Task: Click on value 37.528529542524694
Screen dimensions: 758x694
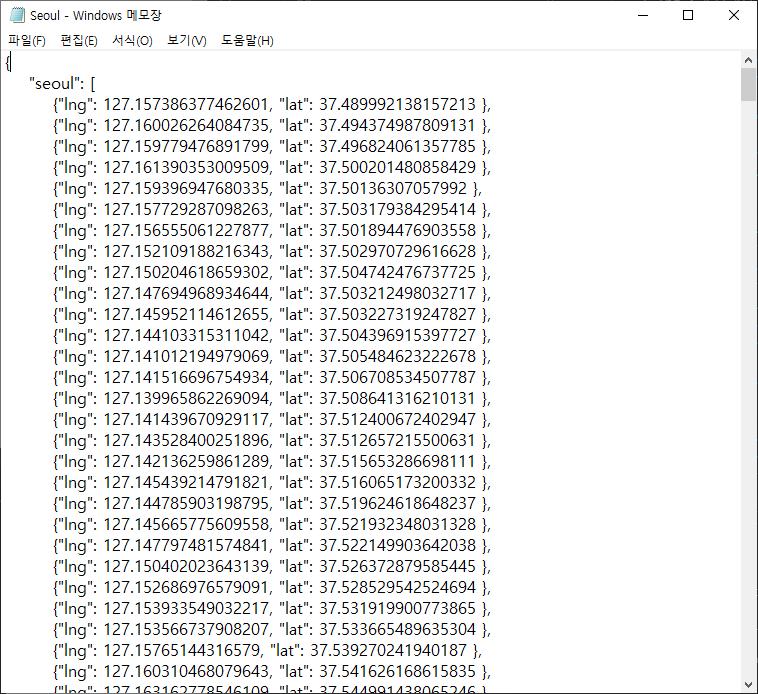Action: 397,588
